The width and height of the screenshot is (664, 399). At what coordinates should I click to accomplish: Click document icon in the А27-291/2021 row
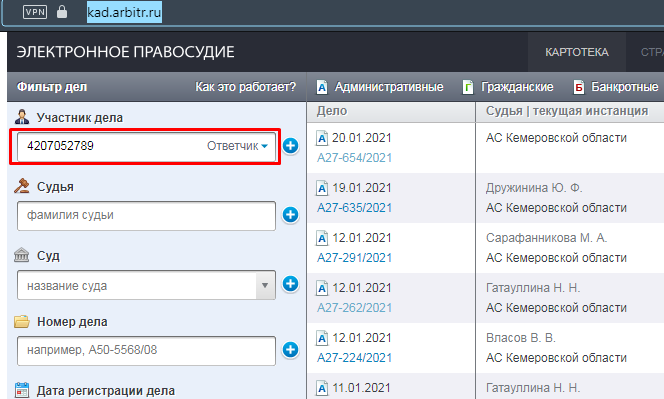(x=322, y=238)
